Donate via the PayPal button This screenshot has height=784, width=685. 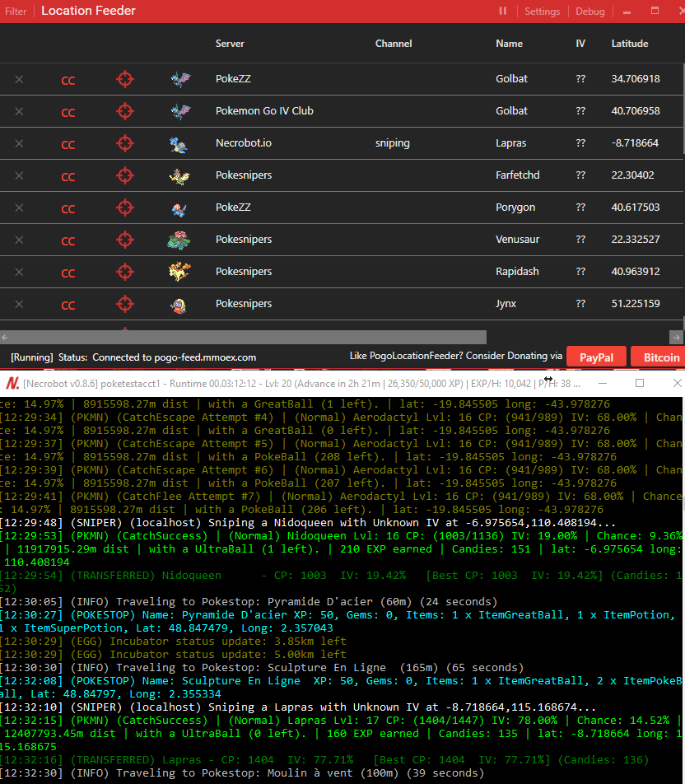[596, 357]
